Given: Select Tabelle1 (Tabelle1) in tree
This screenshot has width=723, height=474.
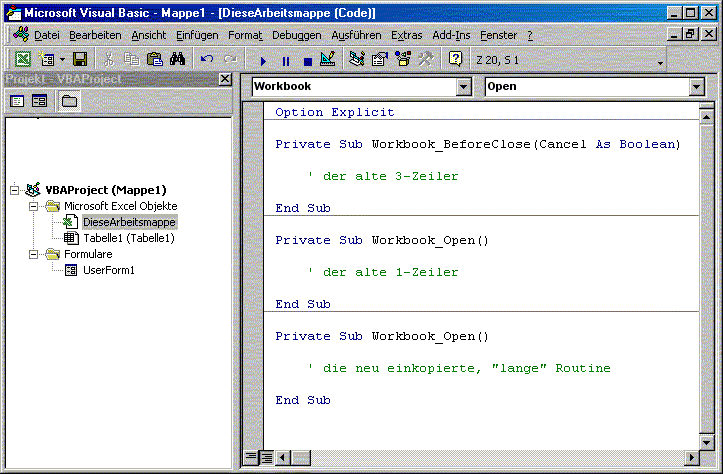Looking at the screenshot, I should pyautogui.click(x=129, y=238).
